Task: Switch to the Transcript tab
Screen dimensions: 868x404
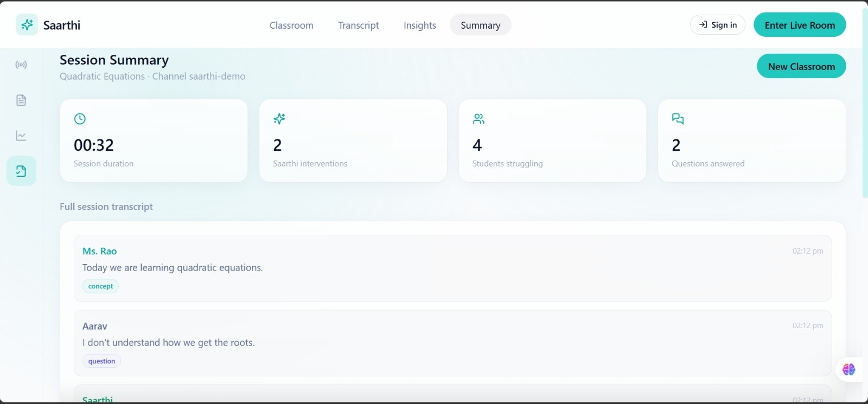Action: (359, 25)
